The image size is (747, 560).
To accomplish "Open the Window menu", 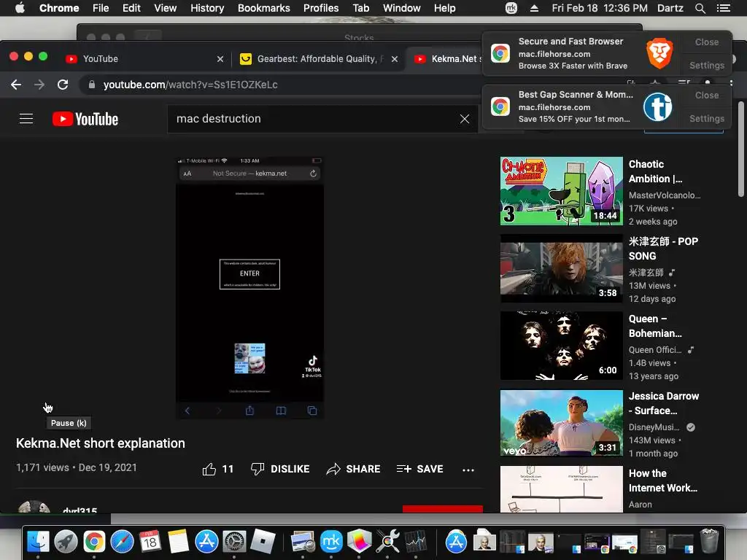I will pos(402,8).
